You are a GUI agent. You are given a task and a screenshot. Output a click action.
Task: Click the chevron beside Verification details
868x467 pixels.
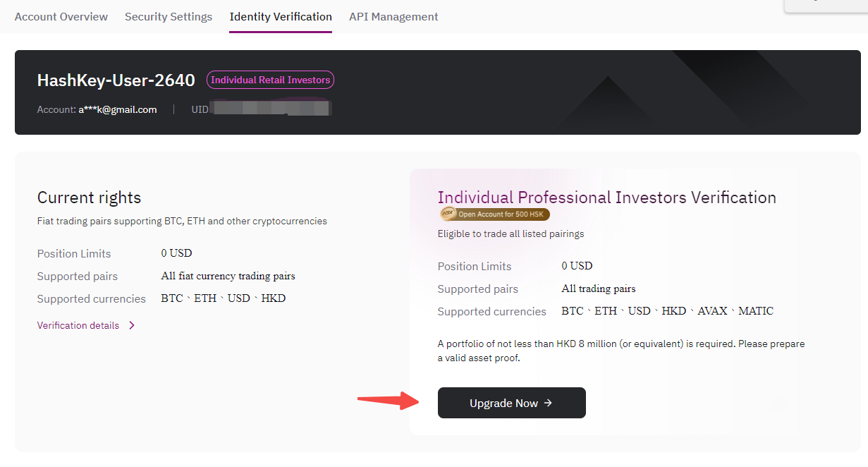[x=132, y=325]
